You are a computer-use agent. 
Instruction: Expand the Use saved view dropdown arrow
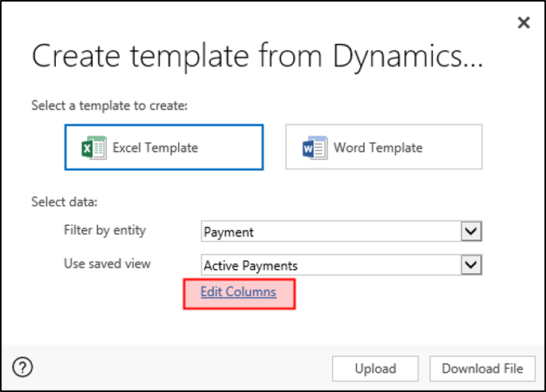(473, 264)
